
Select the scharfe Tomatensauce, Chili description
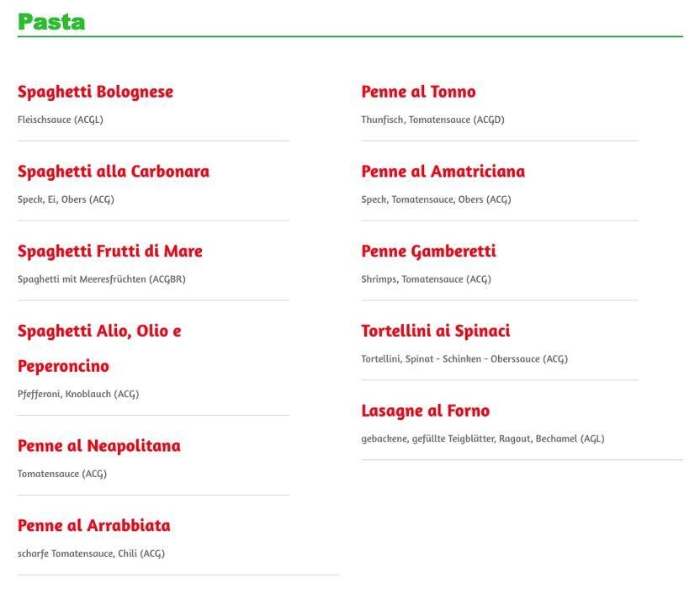91,554
